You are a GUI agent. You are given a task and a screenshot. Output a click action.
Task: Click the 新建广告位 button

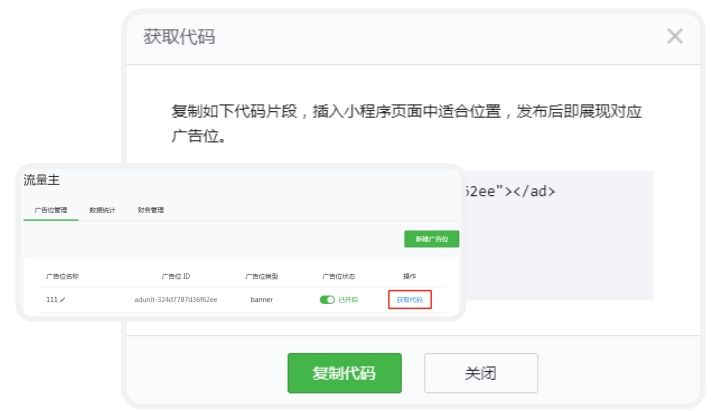point(431,239)
